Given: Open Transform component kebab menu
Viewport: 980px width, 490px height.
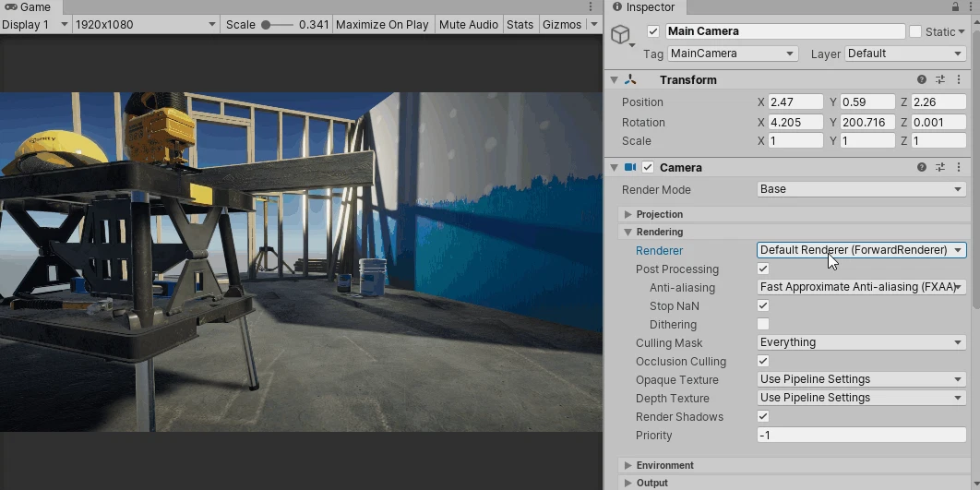Looking at the screenshot, I should coord(959,79).
